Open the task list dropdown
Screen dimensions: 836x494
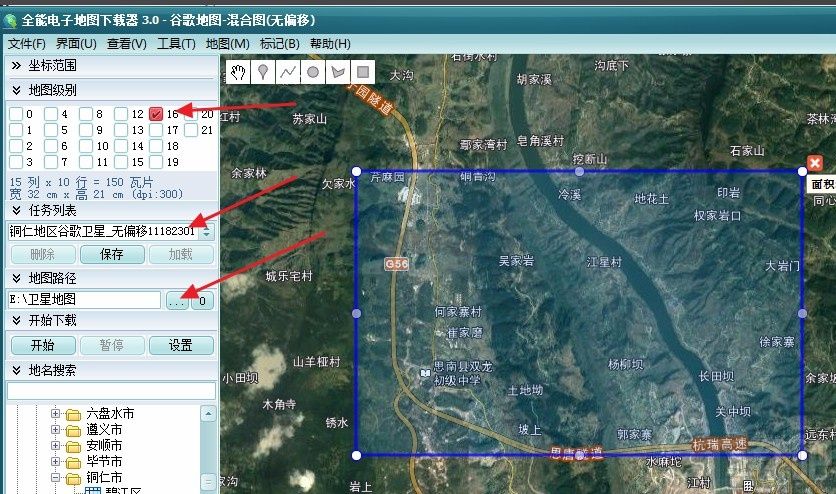coord(207,231)
